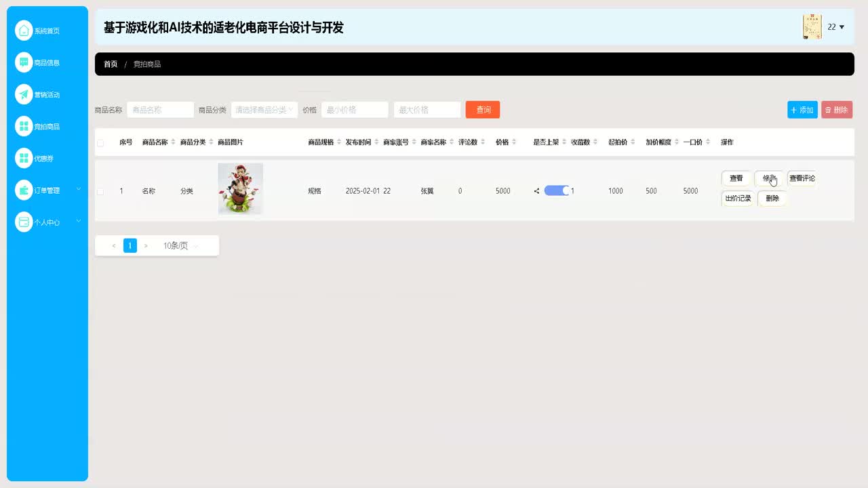The height and width of the screenshot is (488, 868).
Task: Go to next page arrow
Action: [146, 245]
